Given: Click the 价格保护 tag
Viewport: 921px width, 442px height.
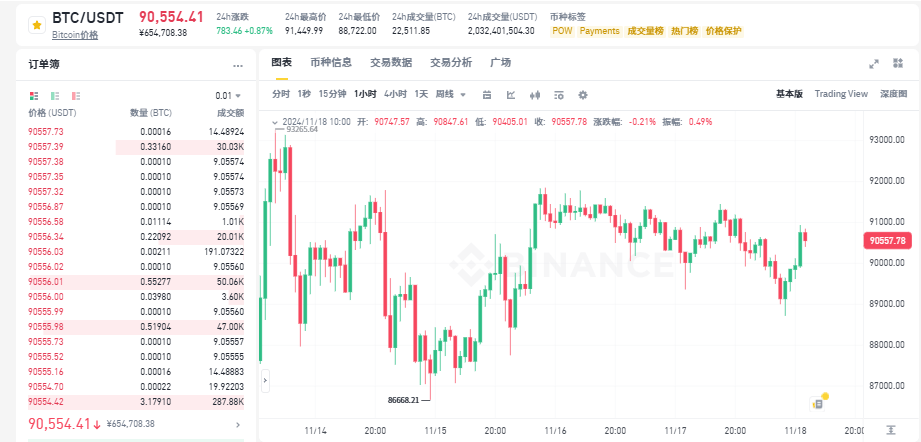Looking at the screenshot, I should pos(724,31).
